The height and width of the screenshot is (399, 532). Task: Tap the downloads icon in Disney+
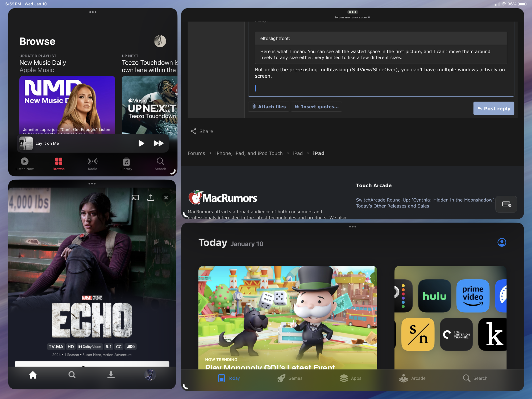click(x=111, y=375)
